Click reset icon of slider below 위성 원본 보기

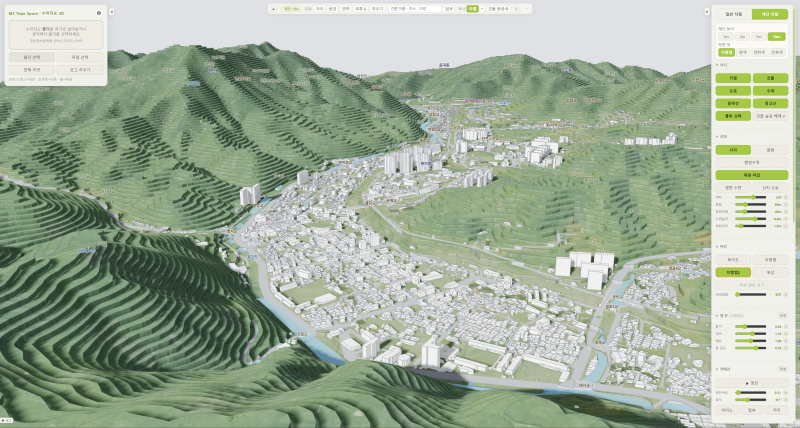click(x=786, y=294)
